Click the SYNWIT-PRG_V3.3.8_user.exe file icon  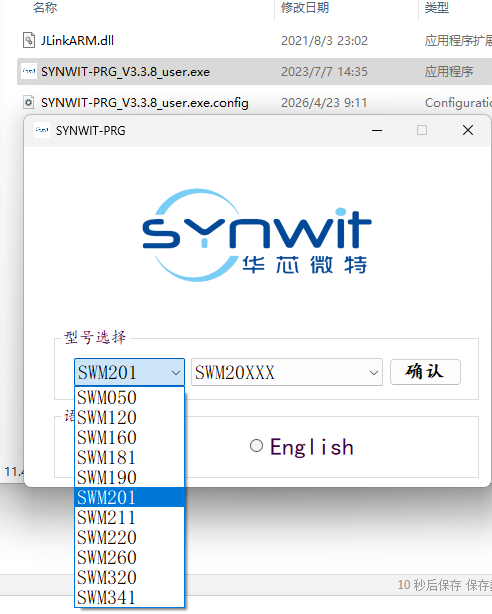pyautogui.click(x=29, y=71)
